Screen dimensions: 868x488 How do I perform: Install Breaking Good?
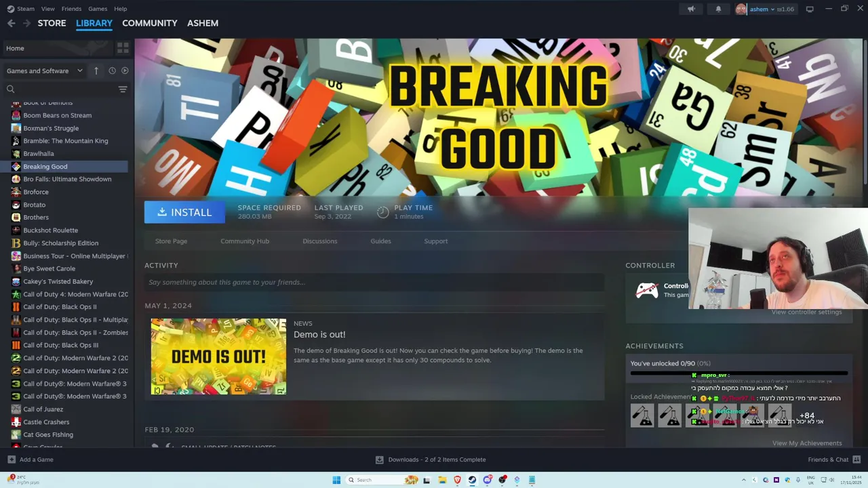point(184,212)
